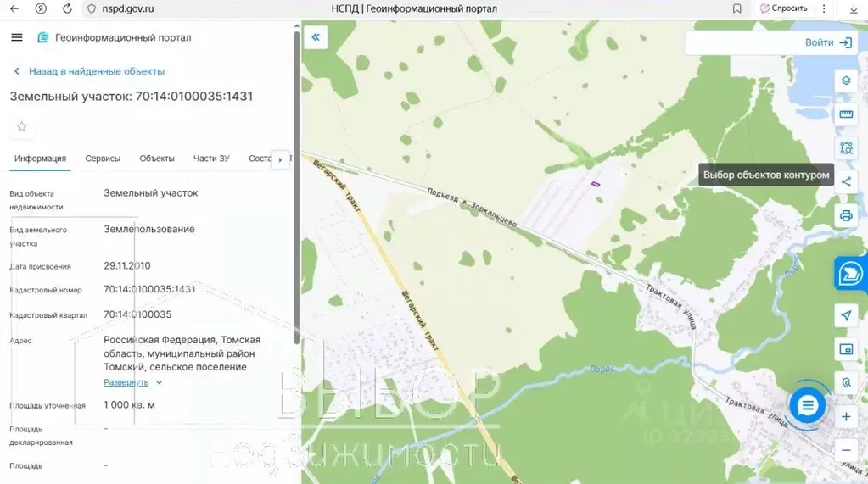Zoom in on the map
This screenshot has width=868, height=484.
(x=845, y=417)
